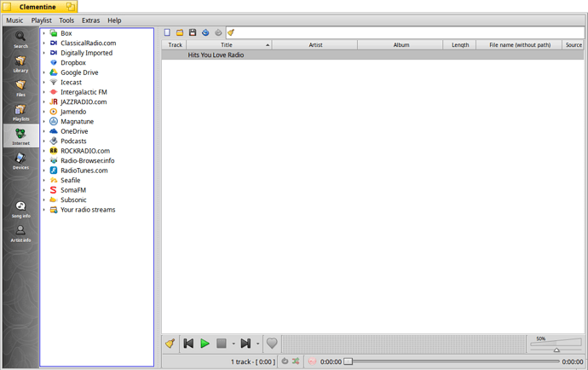Toggle the last.fm scrobble icon
The height and width of the screenshot is (370, 588).
[x=312, y=361]
